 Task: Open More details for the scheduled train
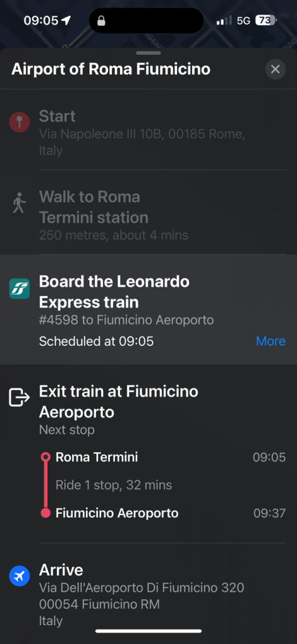271,341
